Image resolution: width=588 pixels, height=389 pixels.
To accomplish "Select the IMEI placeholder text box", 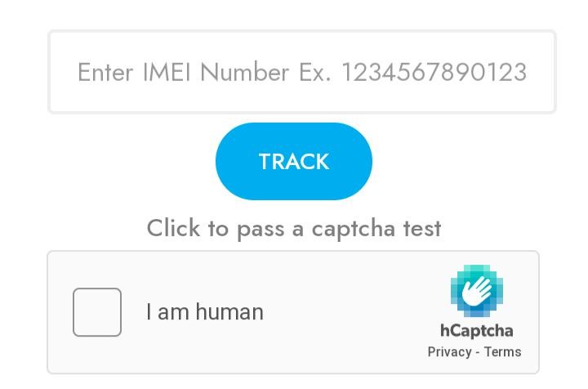I will [301, 72].
